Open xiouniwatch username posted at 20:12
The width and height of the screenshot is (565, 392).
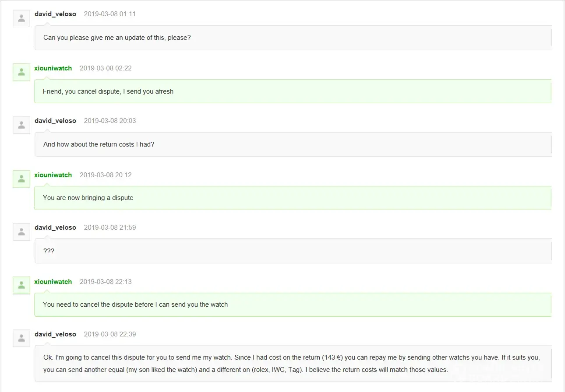[53, 175]
